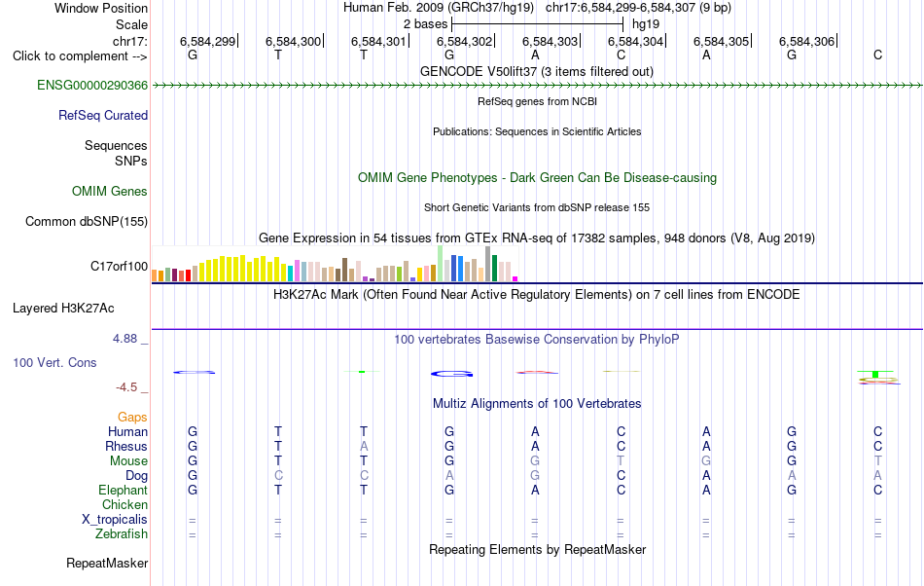Click the tall gray bar in GTEx chart
The image size is (924, 586).
(x=488, y=264)
